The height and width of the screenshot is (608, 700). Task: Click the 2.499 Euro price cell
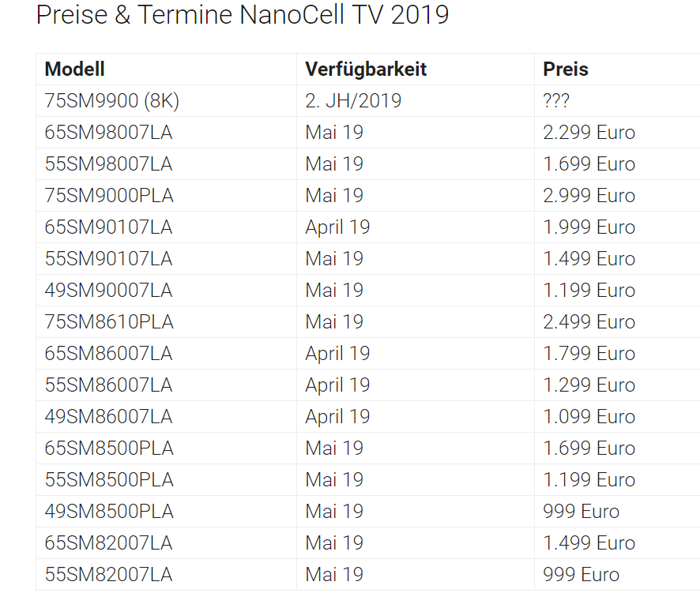pos(589,322)
